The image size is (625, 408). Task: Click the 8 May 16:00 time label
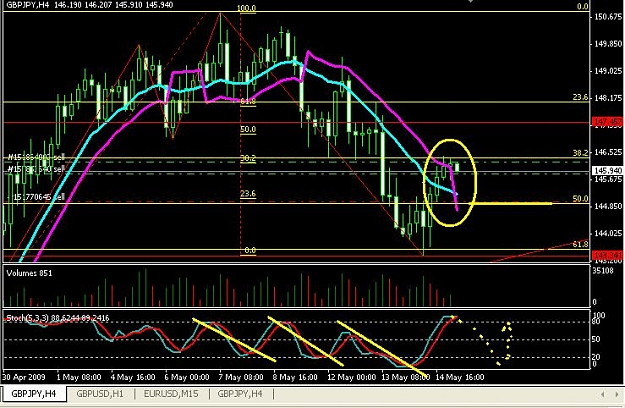click(x=295, y=377)
